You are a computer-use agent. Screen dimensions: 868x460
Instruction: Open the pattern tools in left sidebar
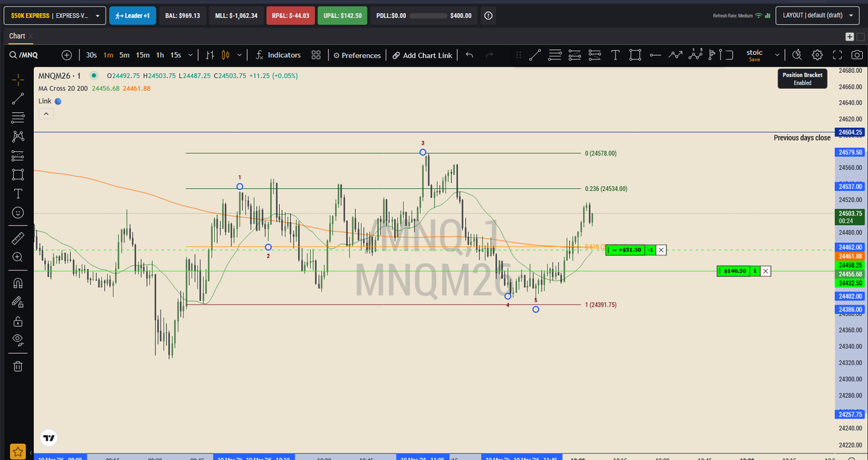pos(18,136)
